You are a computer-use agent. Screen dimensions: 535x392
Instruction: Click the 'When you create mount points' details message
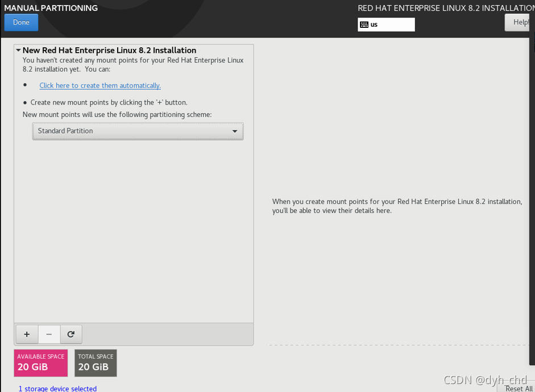tap(397, 206)
